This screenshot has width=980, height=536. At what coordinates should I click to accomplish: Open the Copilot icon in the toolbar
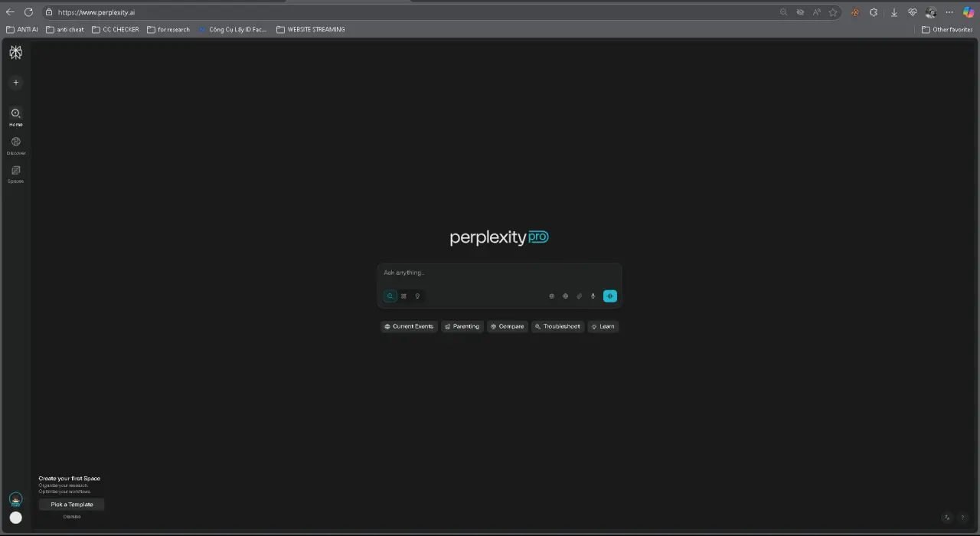[969, 12]
